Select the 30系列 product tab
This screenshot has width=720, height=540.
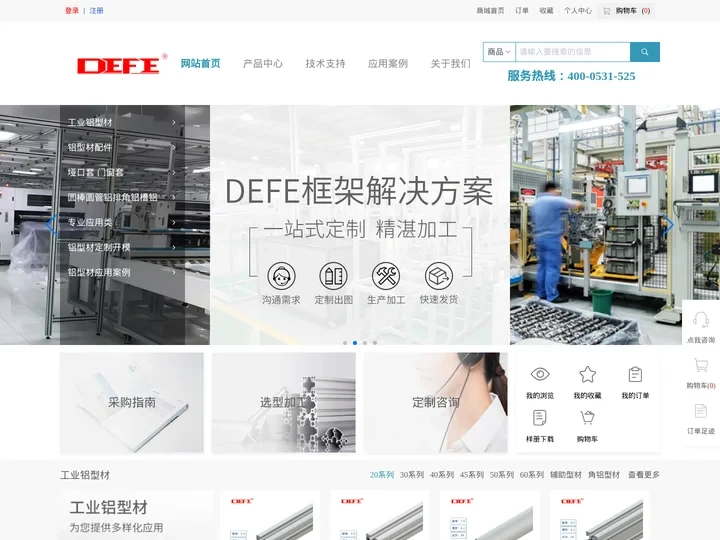coord(412,475)
